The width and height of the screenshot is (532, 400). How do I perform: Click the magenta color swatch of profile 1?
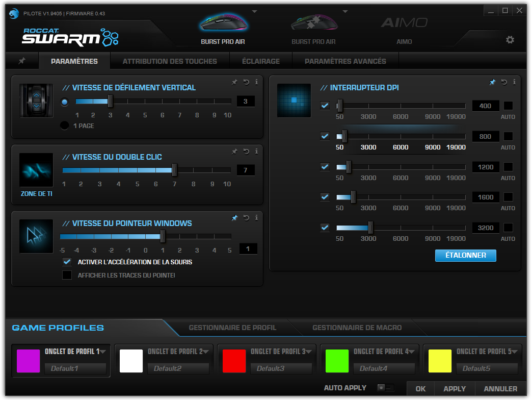point(28,361)
